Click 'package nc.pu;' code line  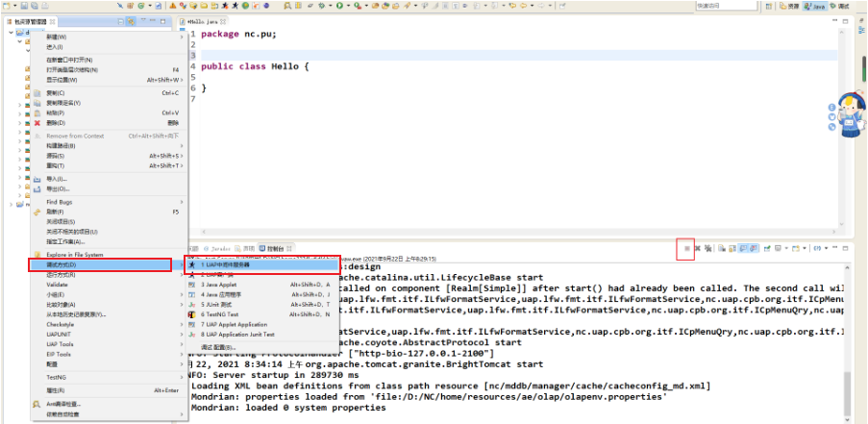click(238, 35)
